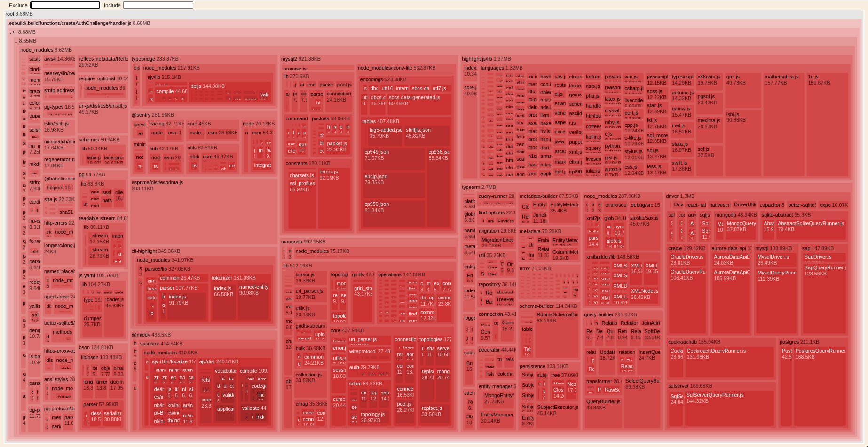Click the esprima/dist/esprima.js 283.11KB block
Image resolution: width=868 pixels, height=447 pixels.
[x=204, y=212]
